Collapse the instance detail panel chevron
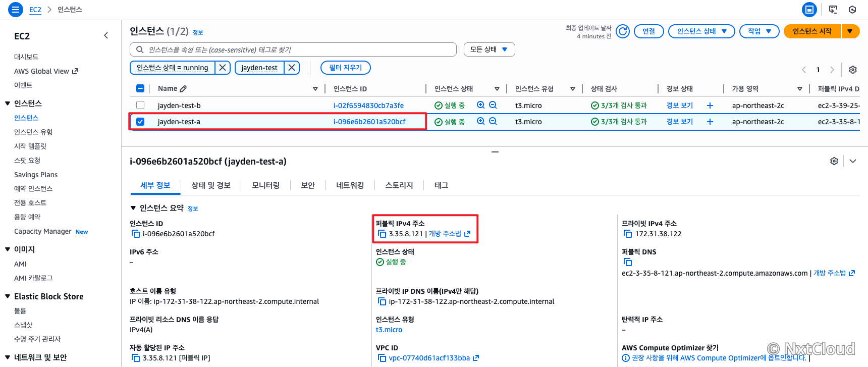The height and width of the screenshot is (367, 868). pos(853,161)
